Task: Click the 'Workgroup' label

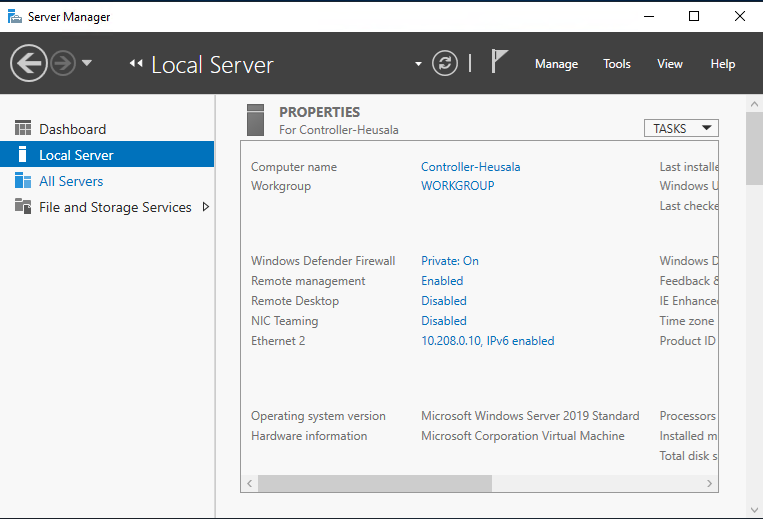Action: pyautogui.click(x=281, y=186)
